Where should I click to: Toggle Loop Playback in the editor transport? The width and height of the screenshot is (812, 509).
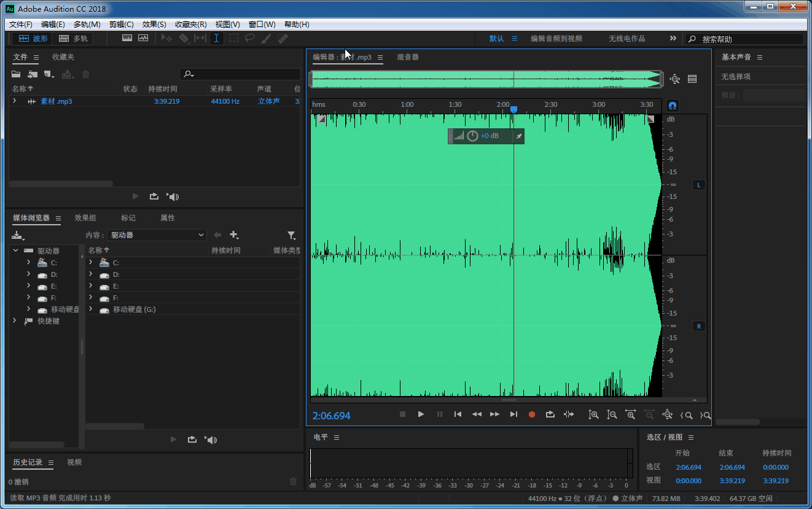pos(550,414)
